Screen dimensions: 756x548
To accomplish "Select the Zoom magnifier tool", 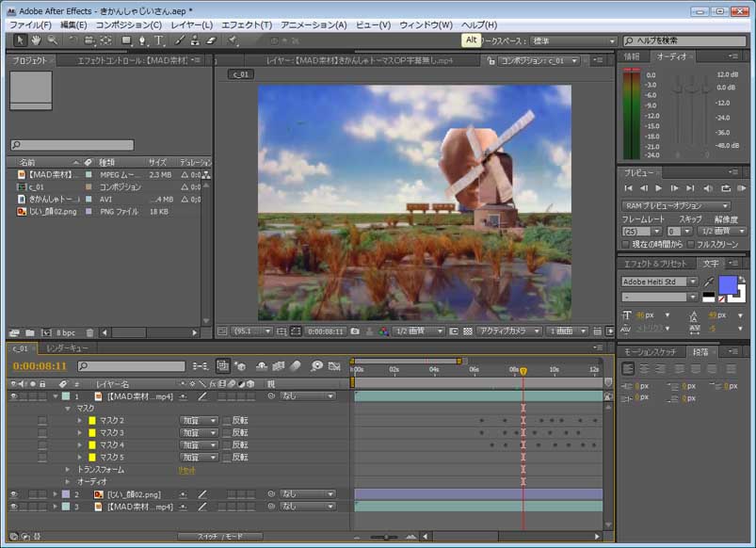I will [x=53, y=40].
